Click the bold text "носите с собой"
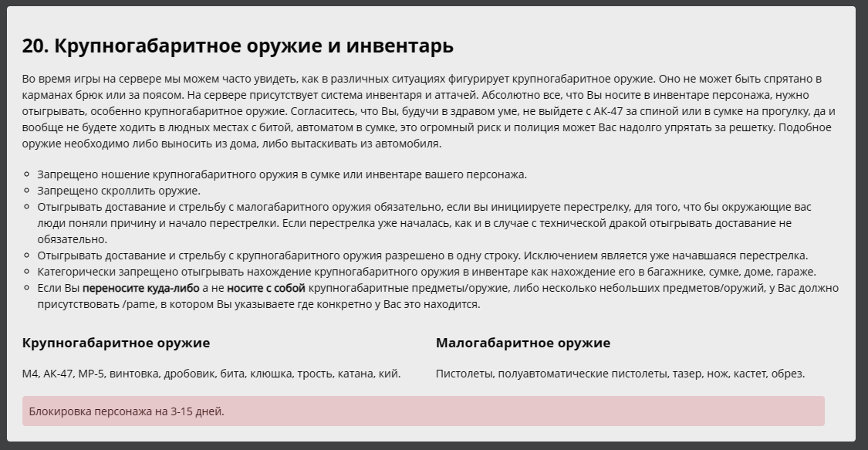Viewport: 868px width, 450px height. (265, 288)
